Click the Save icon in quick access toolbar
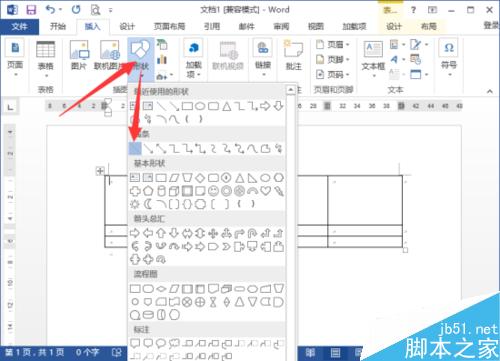This screenshot has width=500, height=361. [31, 10]
